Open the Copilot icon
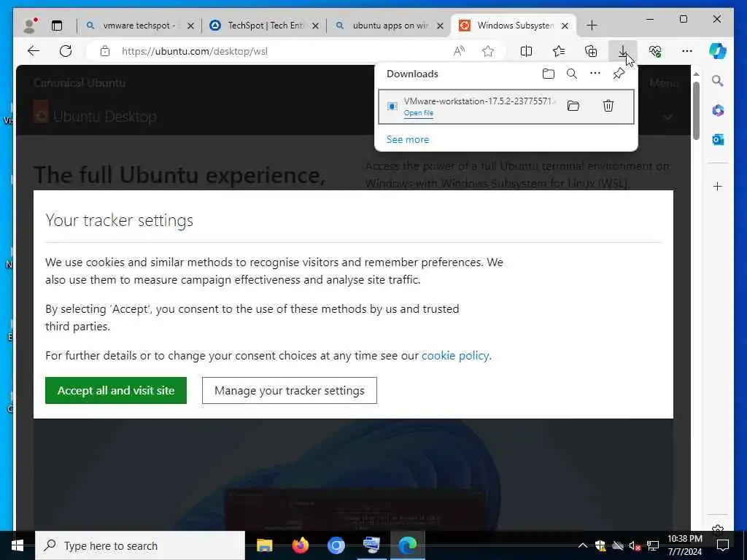 coord(718,51)
